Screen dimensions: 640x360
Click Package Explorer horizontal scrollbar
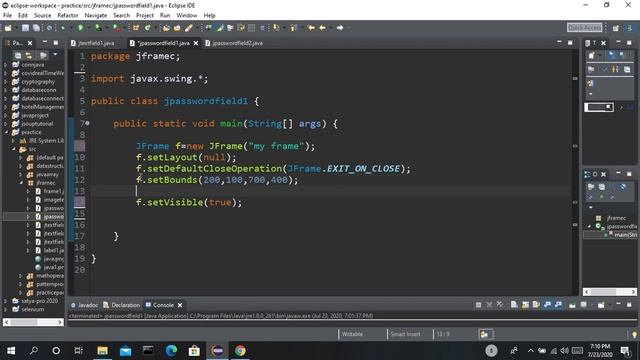click(33, 322)
